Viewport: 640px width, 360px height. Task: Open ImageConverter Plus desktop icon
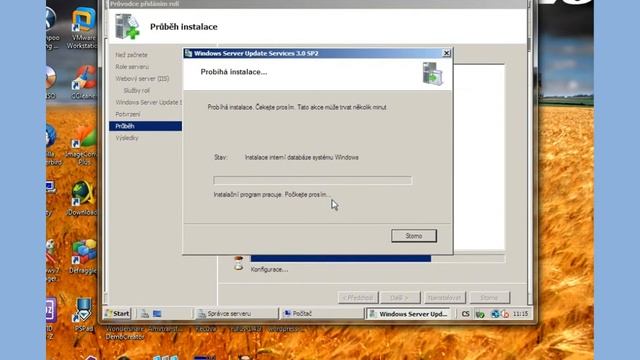click(x=83, y=146)
